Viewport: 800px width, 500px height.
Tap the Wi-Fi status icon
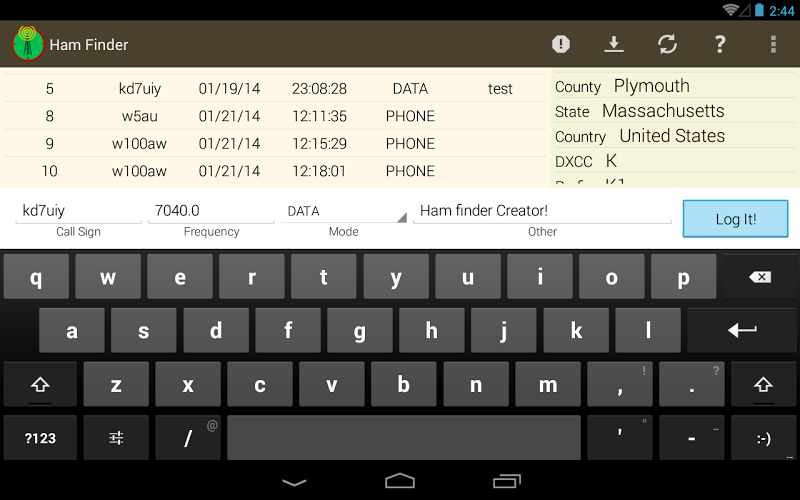[x=730, y=10]
